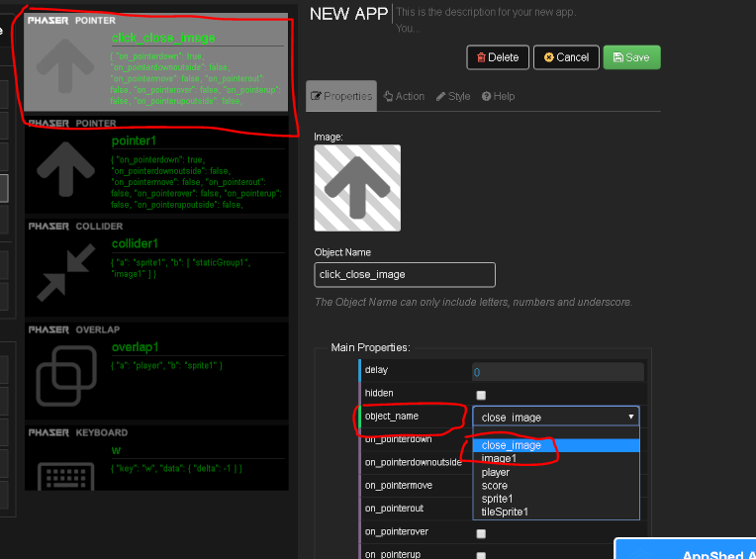The width and height of the screenshot is (756, 559).
Task: Click the hand icon on Action tab
Action: click(388, 96)
